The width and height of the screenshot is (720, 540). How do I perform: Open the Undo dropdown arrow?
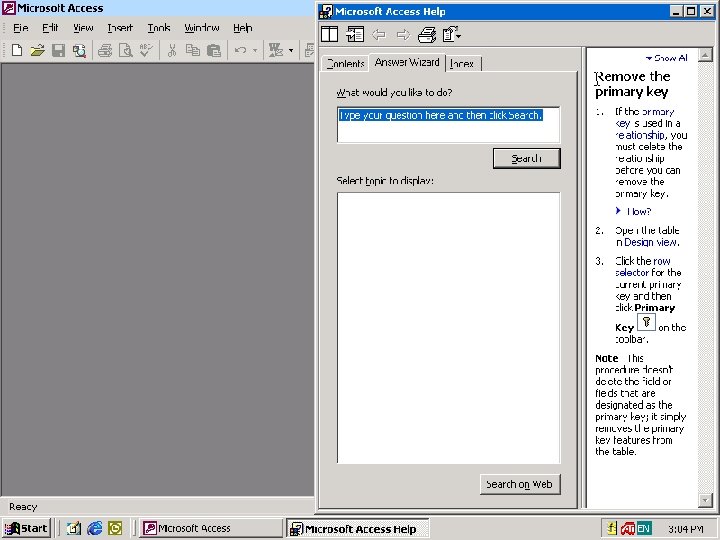(255, 50)
